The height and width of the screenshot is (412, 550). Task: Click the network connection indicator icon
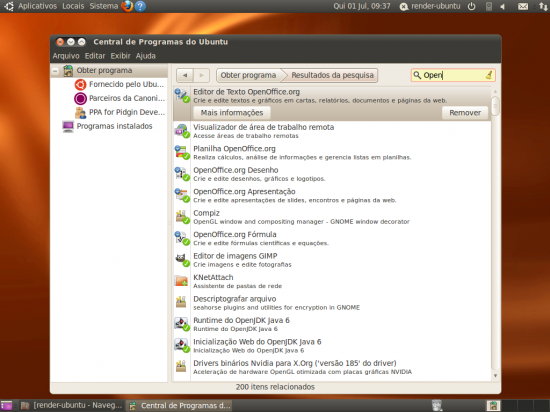click(543, 6)
